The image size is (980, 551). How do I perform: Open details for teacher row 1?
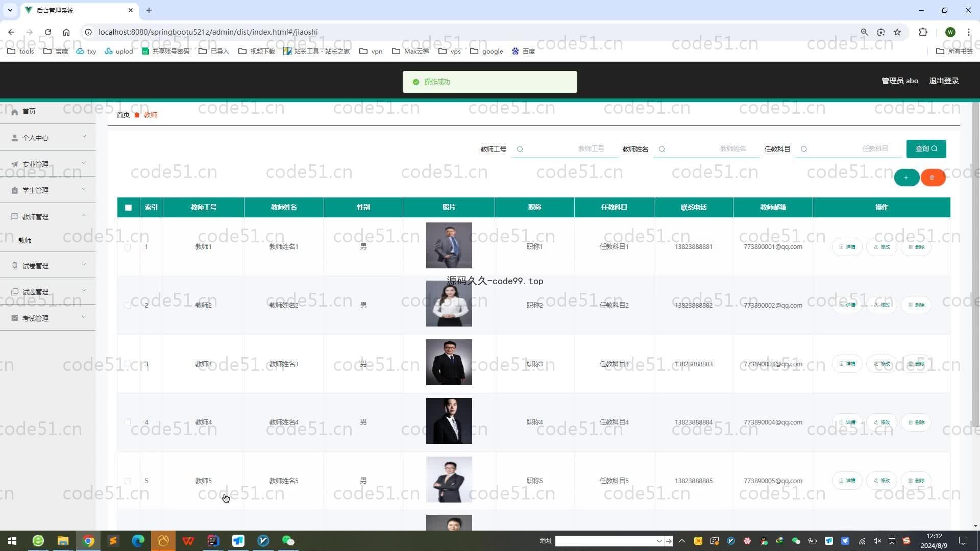coord(847,247)
